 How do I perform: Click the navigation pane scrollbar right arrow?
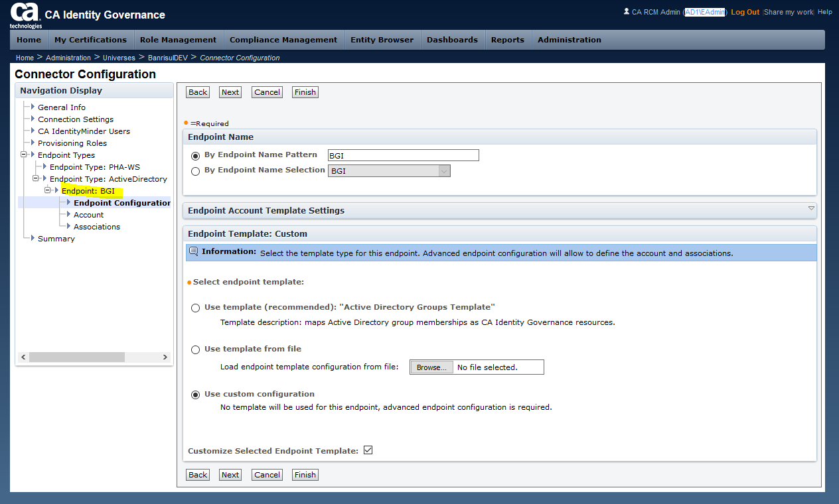[x=165, y=357]
